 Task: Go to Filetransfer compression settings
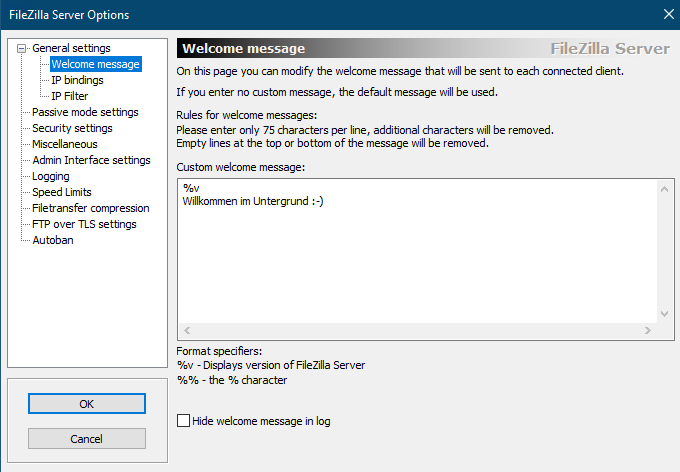[x=91, y=208]
